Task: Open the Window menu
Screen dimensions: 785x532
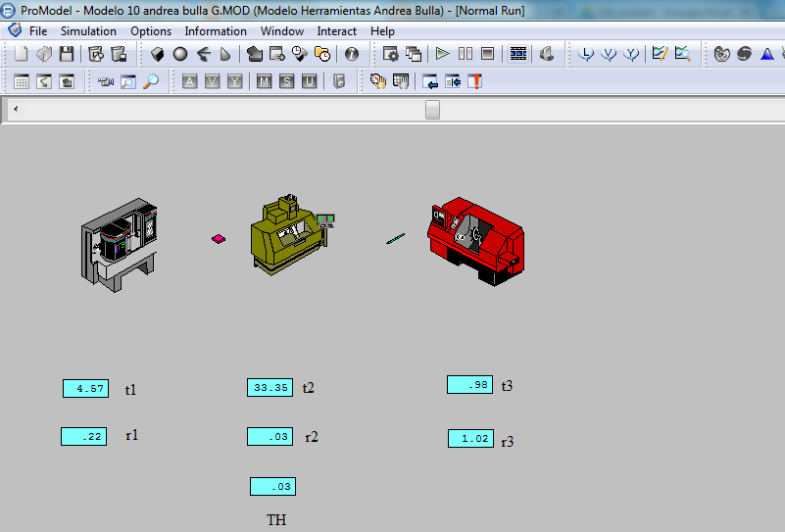Action: (282, 31)
